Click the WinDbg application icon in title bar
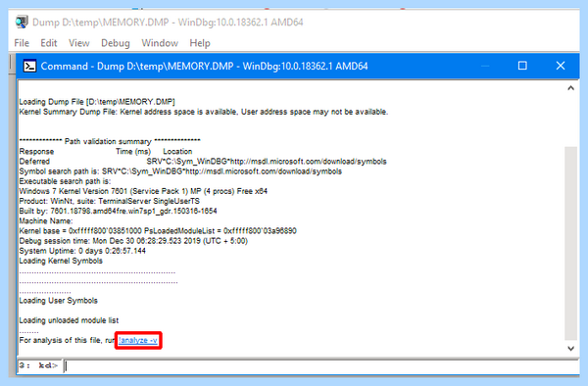588x386 pixels. click(x=22, y=23)
